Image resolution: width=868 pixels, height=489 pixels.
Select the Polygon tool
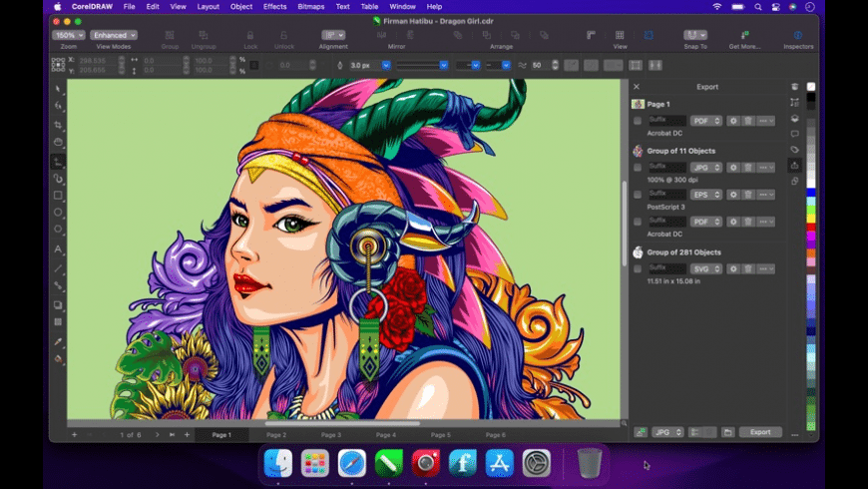58,229
